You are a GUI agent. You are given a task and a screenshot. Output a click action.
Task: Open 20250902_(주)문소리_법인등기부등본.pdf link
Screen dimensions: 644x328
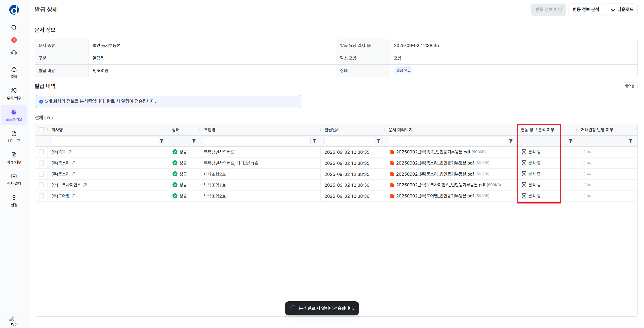[x=435, y=174]
